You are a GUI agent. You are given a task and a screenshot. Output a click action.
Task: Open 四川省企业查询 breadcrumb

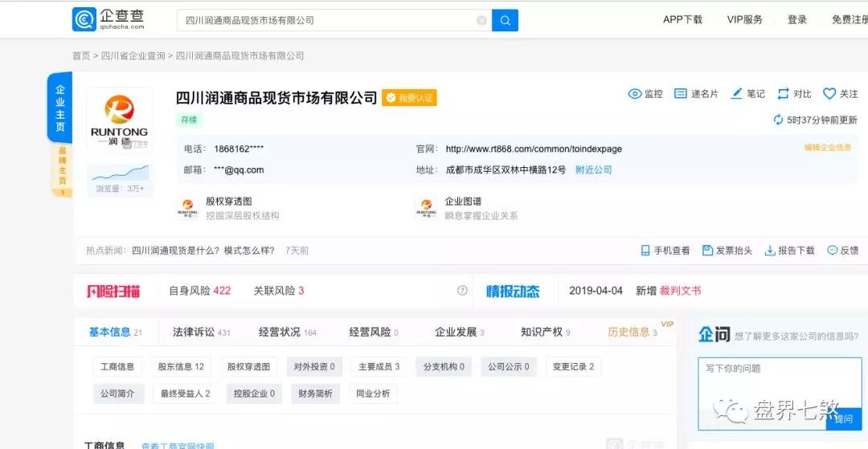(133, 56)
